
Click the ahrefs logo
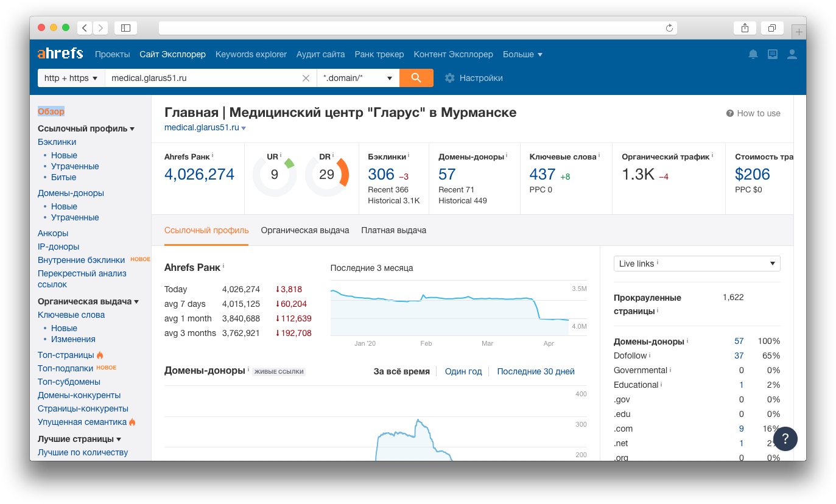point(60,54)
